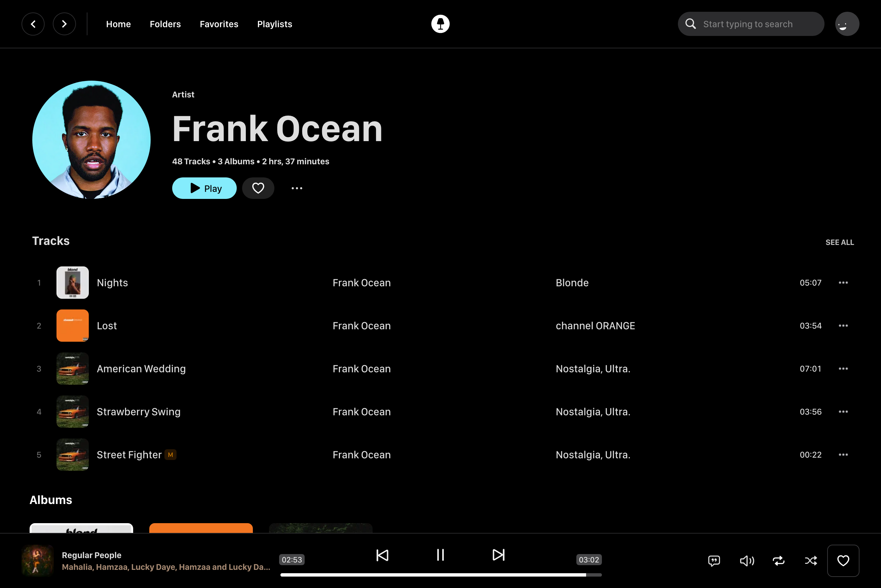Click the 07:01 duration for American Wedding
This screenshot has height=588, width=881.
click(x=811, y=369)
